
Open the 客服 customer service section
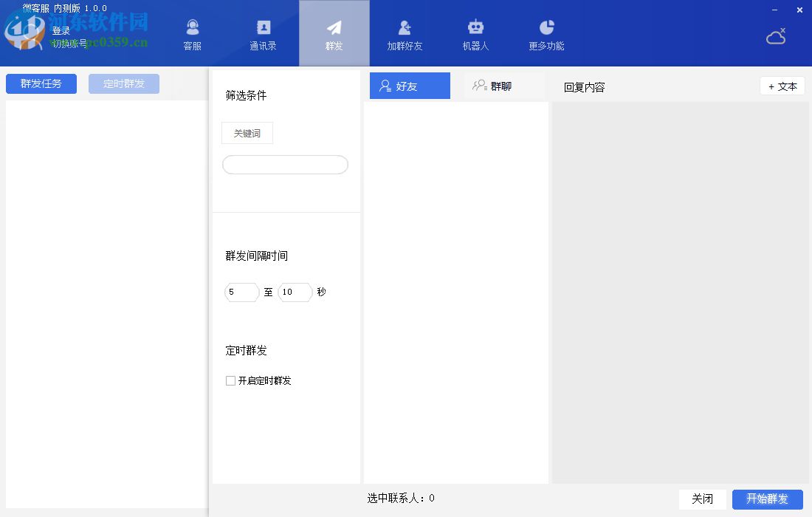(192, 34)
